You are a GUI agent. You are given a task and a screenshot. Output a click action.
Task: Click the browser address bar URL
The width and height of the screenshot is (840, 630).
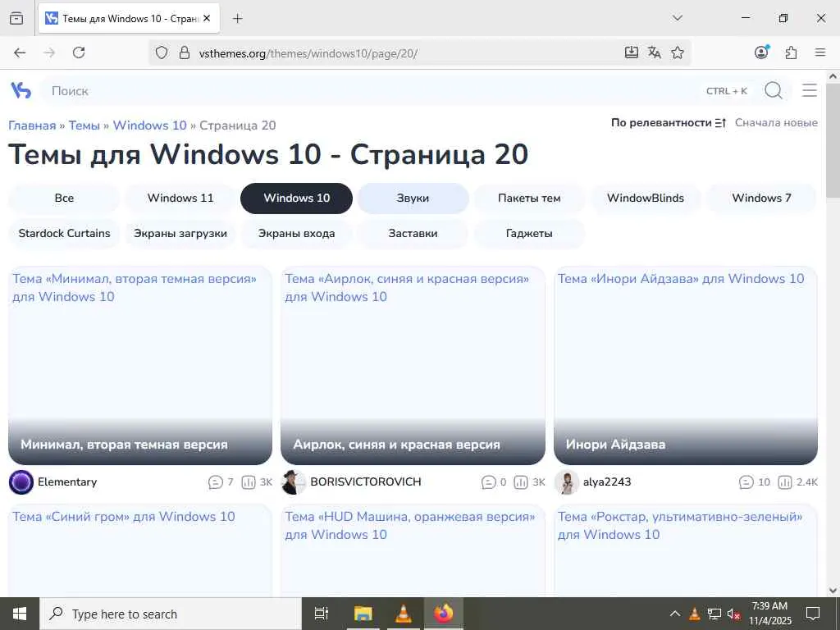[308, 53]
